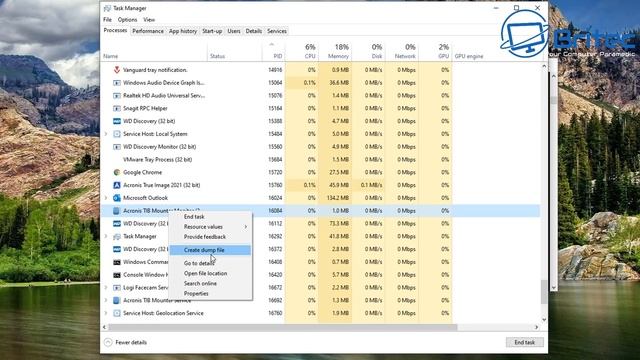
Task: Open the View menu
Action: click(149, 20)
